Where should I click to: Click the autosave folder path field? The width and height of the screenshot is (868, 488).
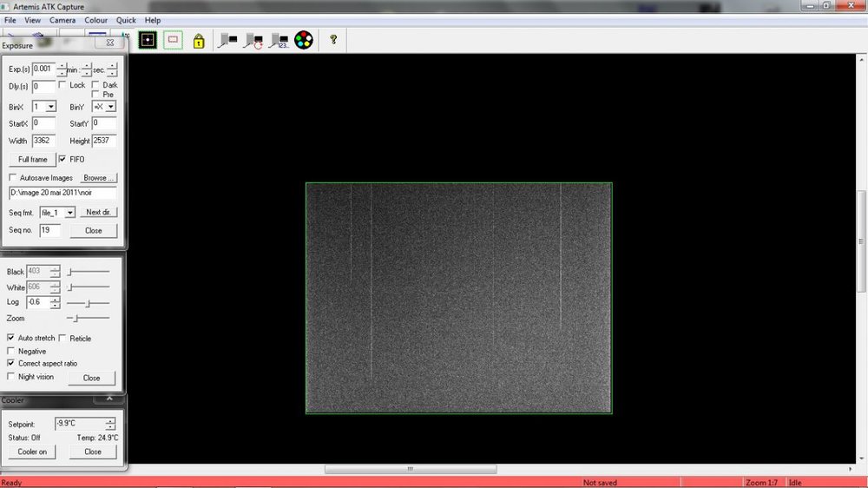point(62,193)
